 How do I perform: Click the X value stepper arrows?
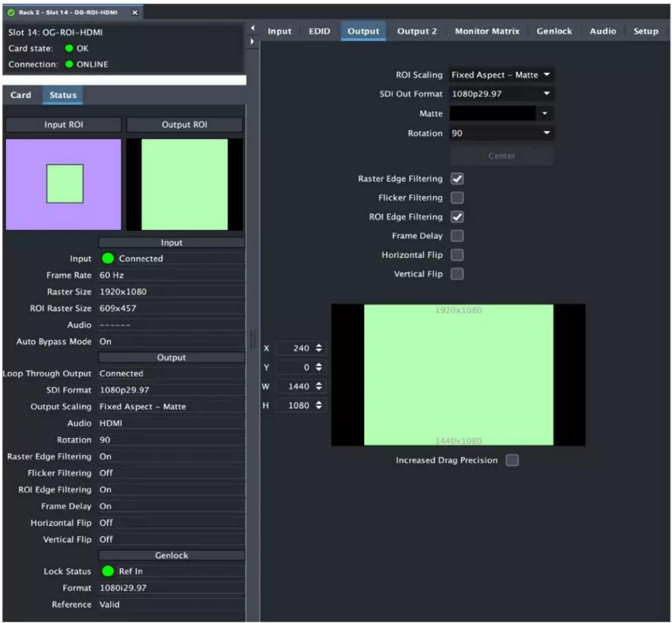[x=319, y=348]
